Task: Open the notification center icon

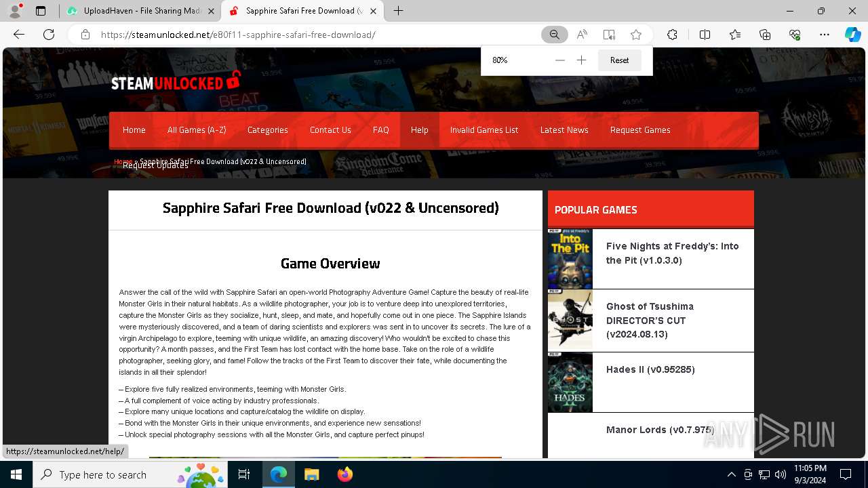Action: click(x=846, y=474)
